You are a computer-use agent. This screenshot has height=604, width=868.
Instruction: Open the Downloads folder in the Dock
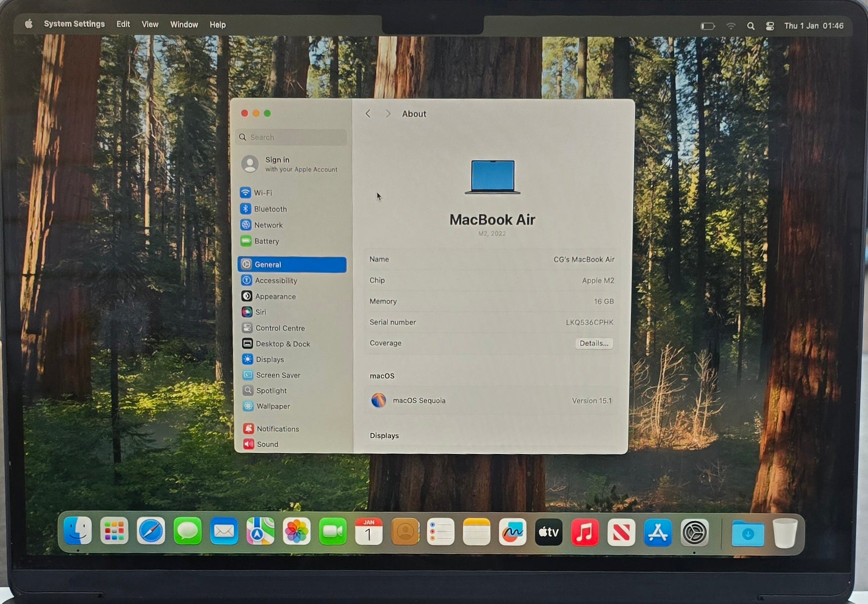tap(748, 533)
